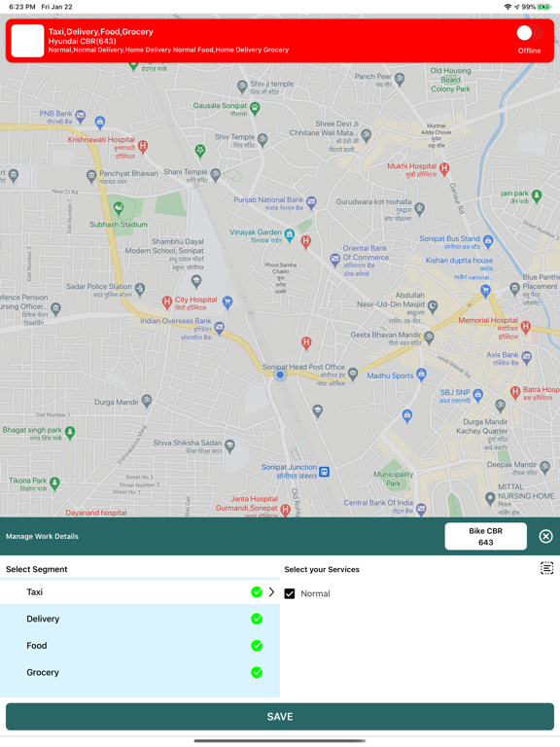
Task: Tap the Shani Temple marker
Action: click(x=215, y=174)
